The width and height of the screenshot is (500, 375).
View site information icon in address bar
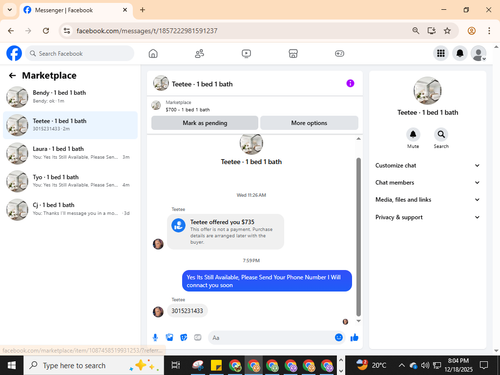[x=67, y=31]
